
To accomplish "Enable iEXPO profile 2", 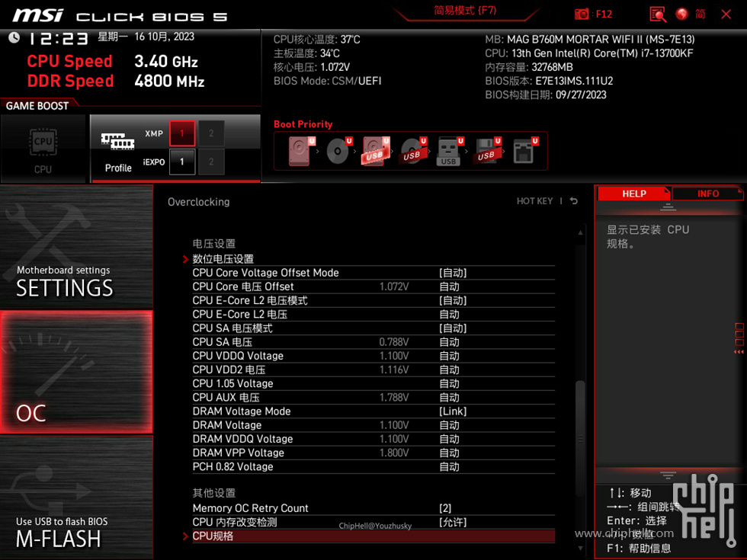I will click(x=211, y=162).
